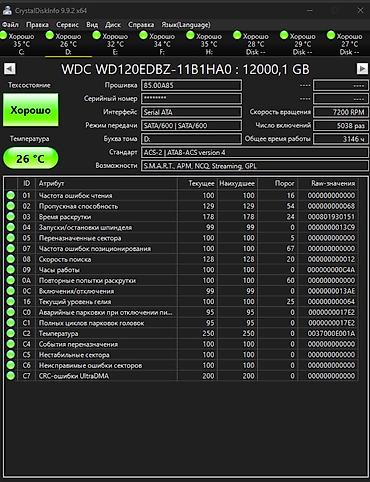Open the Вид menu
Image resolution: width=370 pixels, height=482 pixels.
coord(92,25)
